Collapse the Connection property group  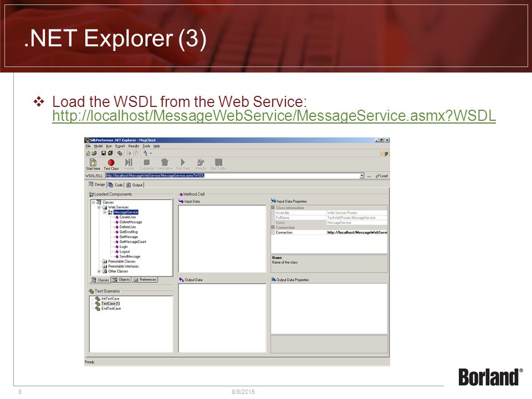pyautogui.click(x=273, y=227)
